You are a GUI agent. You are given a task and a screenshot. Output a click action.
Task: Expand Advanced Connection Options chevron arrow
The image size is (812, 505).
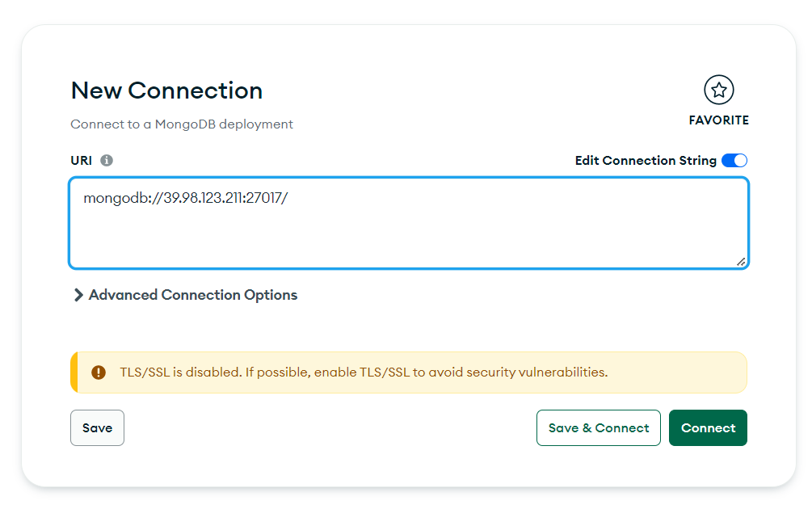pos(78,295)
